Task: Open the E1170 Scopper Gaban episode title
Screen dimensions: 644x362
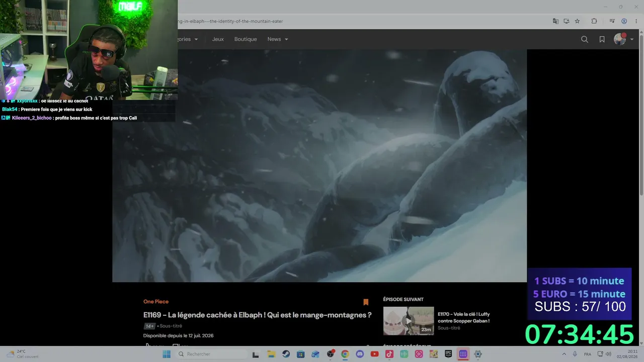Action: (x=463, y=317)
